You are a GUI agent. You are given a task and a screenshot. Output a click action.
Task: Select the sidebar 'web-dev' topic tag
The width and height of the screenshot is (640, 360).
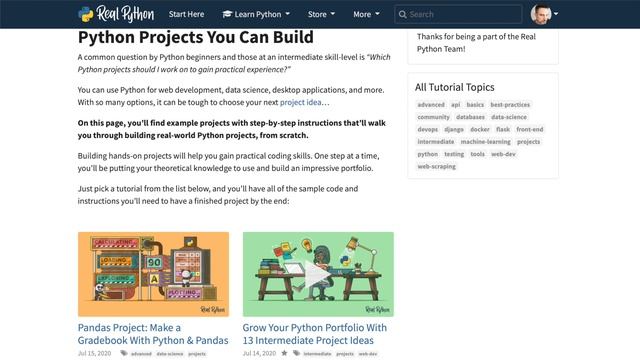tap(503, 154)
